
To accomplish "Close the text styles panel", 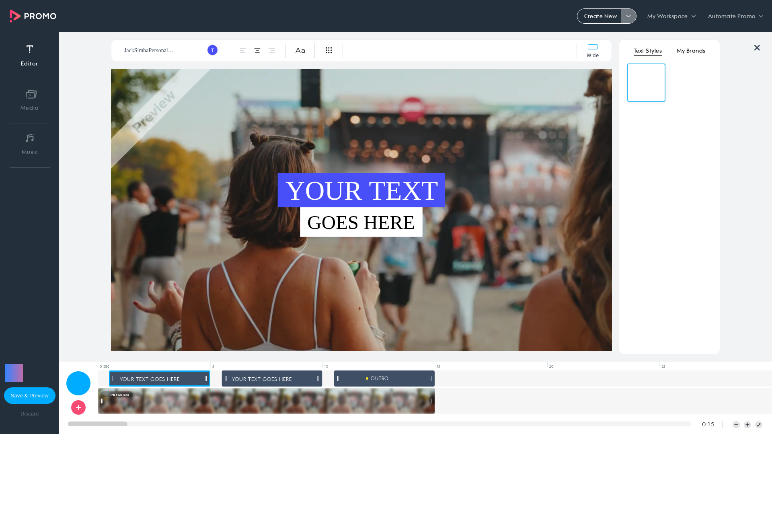I will pyautogui.click(x=757, y=48).
